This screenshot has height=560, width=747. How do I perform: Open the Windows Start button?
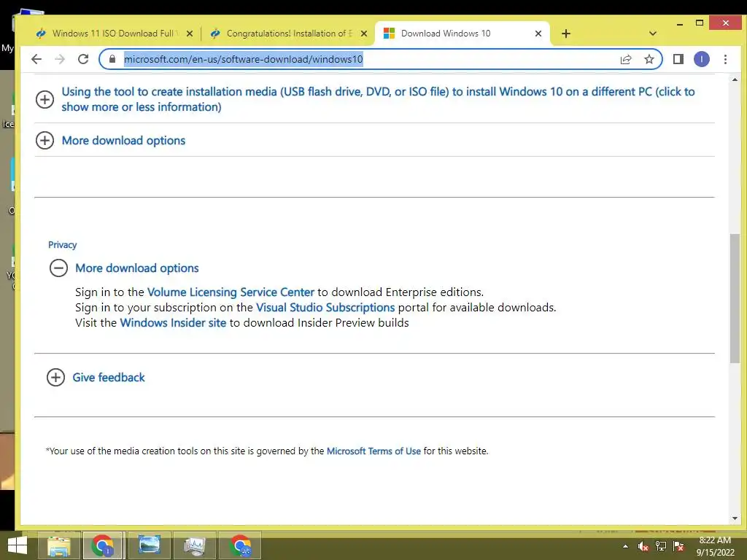(x=18, y=545)
